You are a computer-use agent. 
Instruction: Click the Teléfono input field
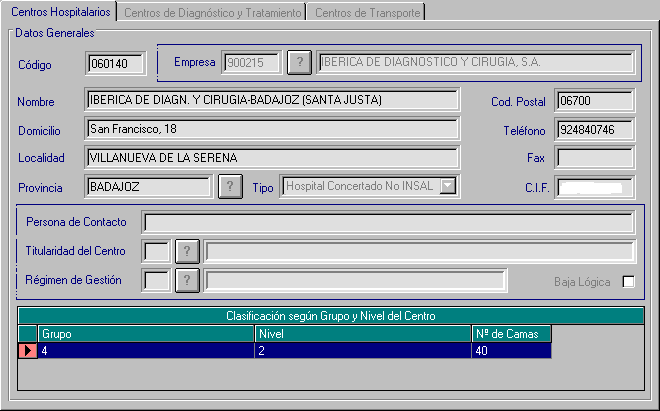pyautogui.click(x=595, y=130)
